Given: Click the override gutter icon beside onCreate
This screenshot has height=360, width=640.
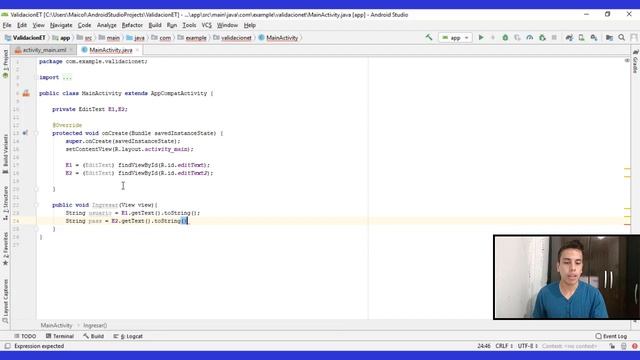Looking at the screenshot, I should [25, 133].
